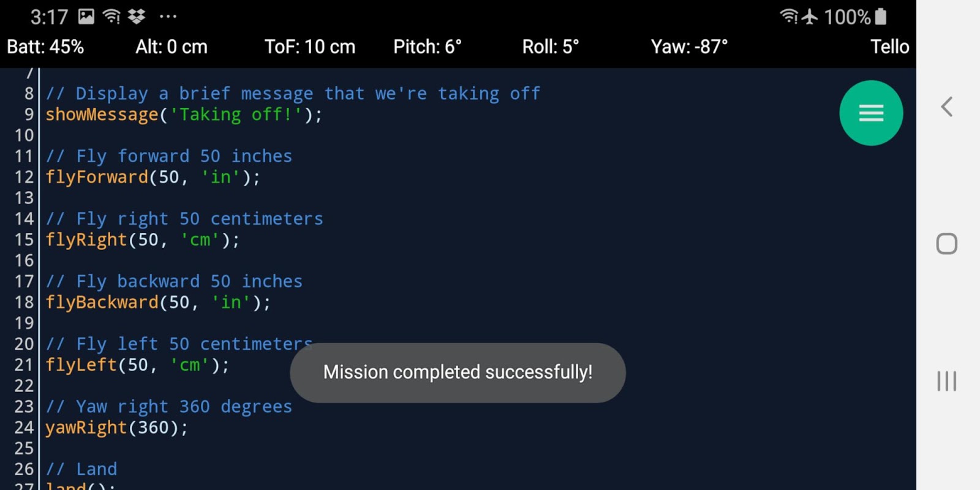Tap the Android back arrow
The height and width of the screenshot is (490, 980).
pyautogui.click(x=946, y=107)
